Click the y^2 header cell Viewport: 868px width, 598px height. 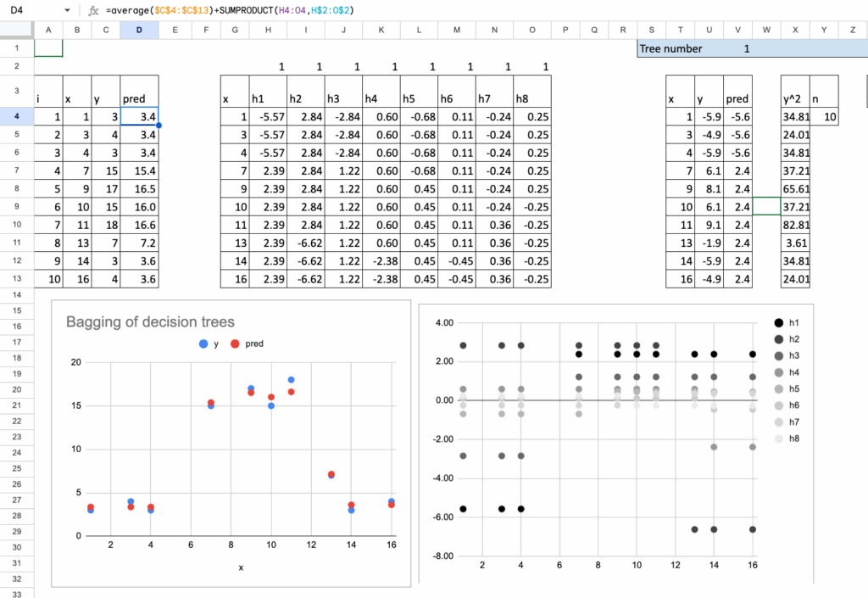[795, 98]
